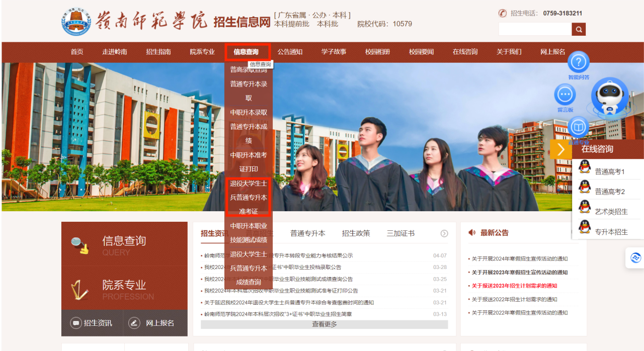Open 学子故事 in the navigation bar
The image size is (644, 351).
[334, 52]
